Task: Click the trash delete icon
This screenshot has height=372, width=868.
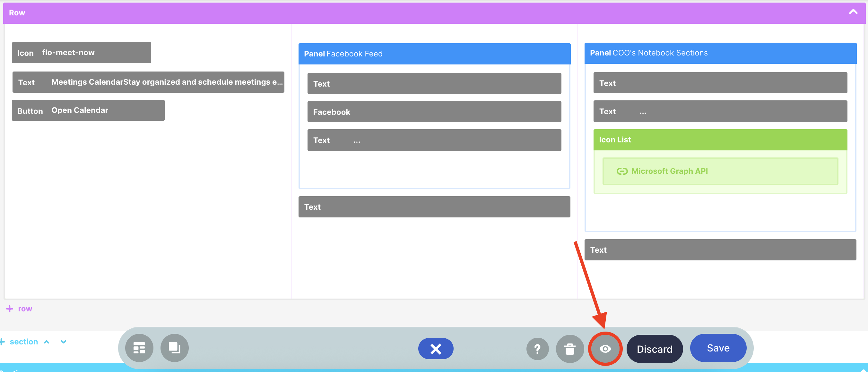Action: (x=569, y=349)
